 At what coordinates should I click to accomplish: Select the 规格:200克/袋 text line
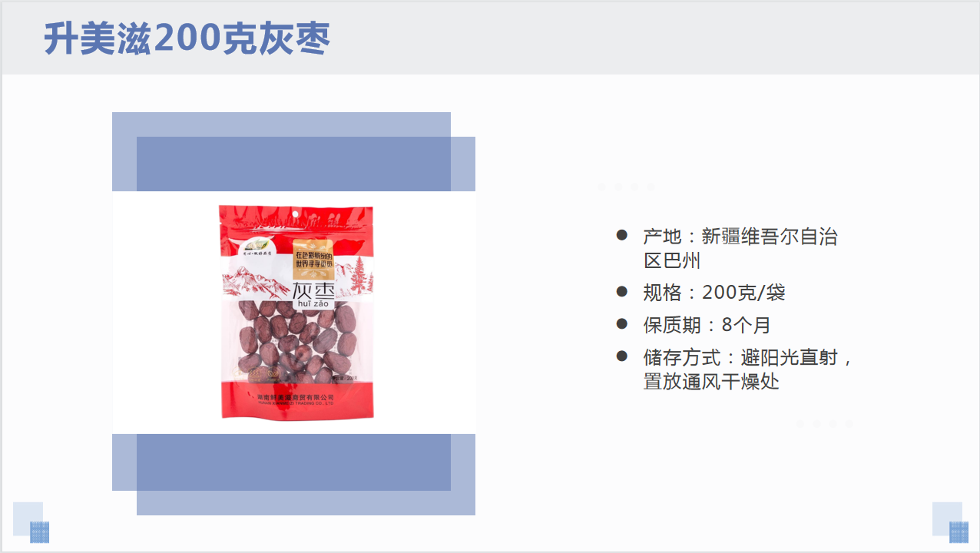tap(714, 292)
